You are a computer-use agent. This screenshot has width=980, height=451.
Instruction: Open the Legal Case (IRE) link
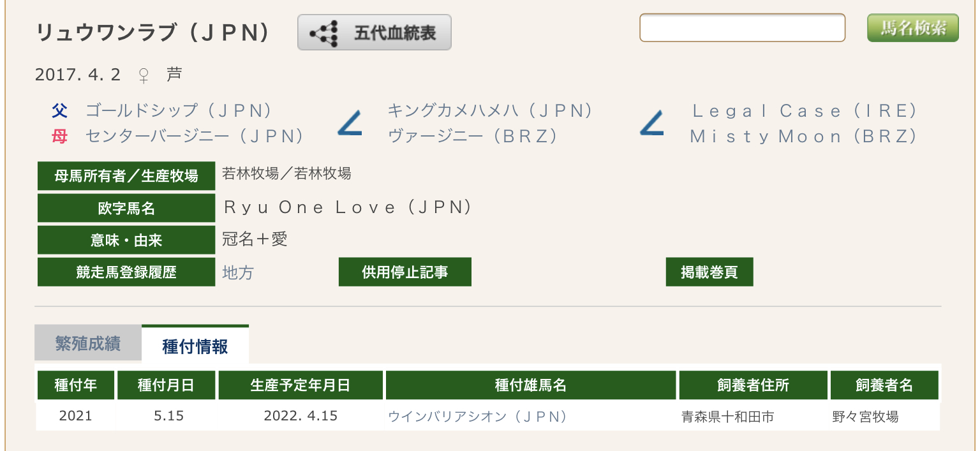pos(804,111)
